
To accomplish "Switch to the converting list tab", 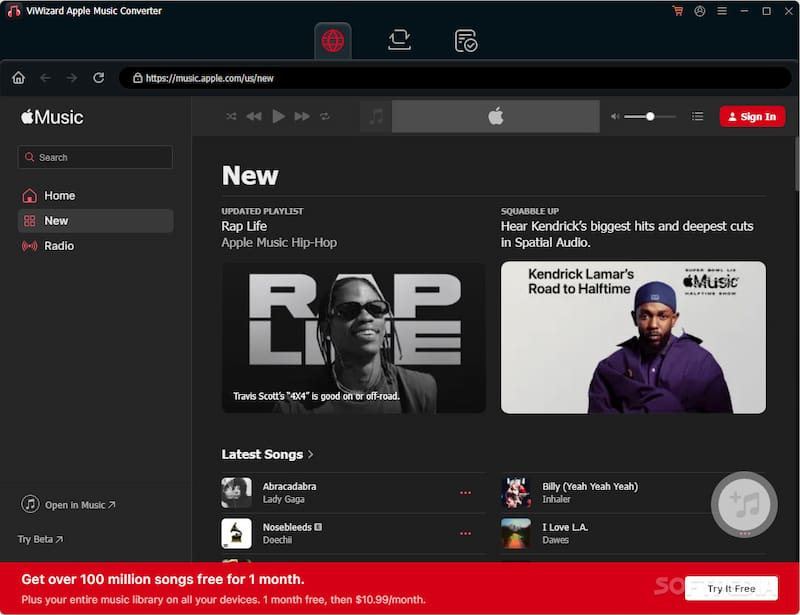I will click(x=399, y=40).
